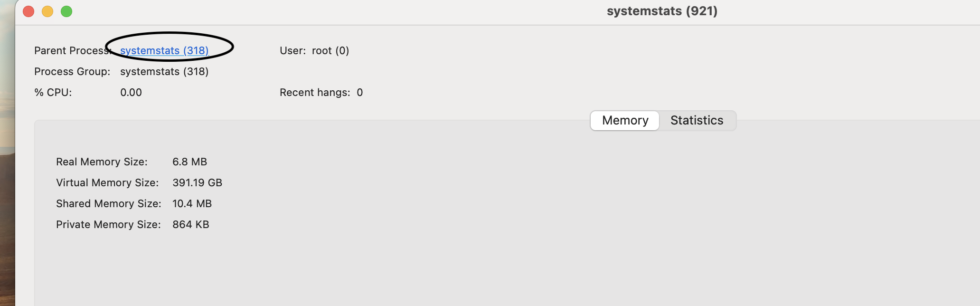Viewport: 980px width, 306px height.
Task: Switch to the Statistics tab
Action: tap(697, 120)
